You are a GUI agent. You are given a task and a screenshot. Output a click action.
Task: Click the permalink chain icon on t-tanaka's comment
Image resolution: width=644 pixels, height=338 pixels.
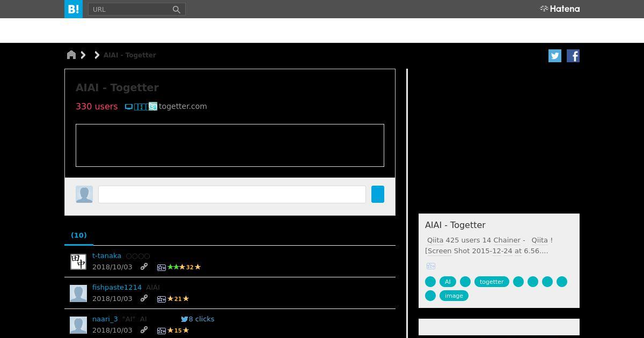click(144, 267)
